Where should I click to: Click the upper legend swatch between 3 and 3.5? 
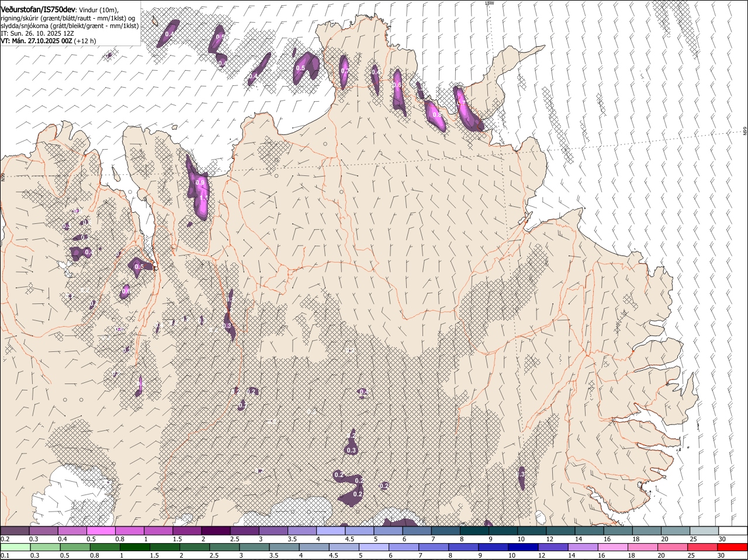273,530
